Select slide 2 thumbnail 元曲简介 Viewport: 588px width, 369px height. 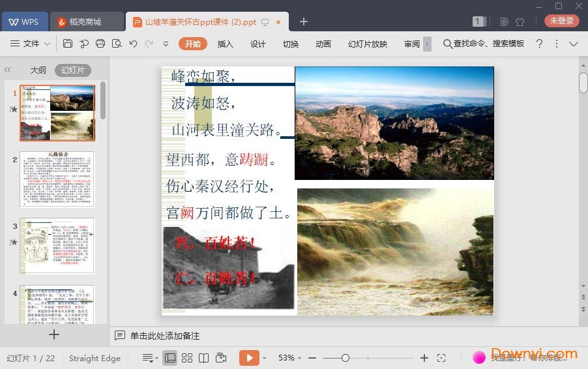pos(57,179)
